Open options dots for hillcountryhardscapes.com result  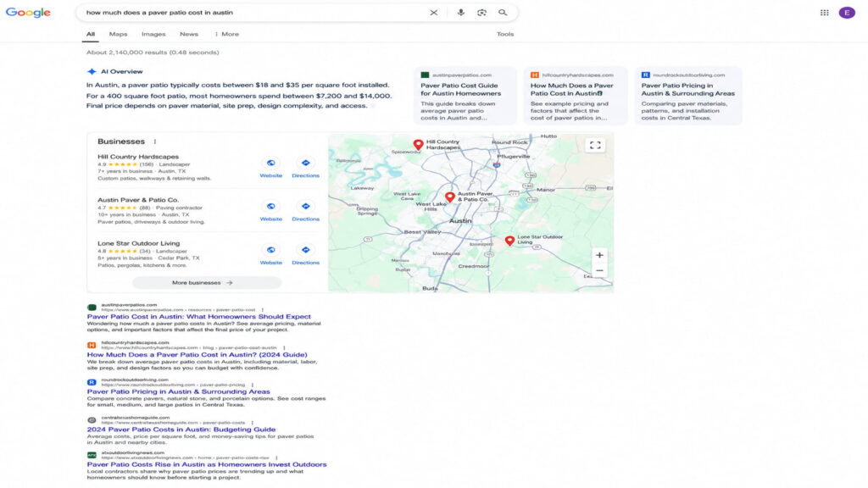pos(284,348)
